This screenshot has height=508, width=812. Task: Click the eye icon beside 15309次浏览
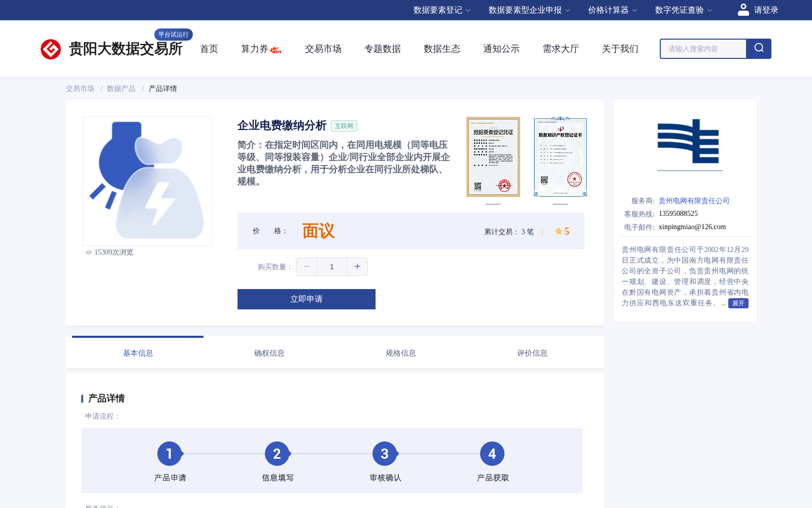pyautogui.click(x=89, y=252)
